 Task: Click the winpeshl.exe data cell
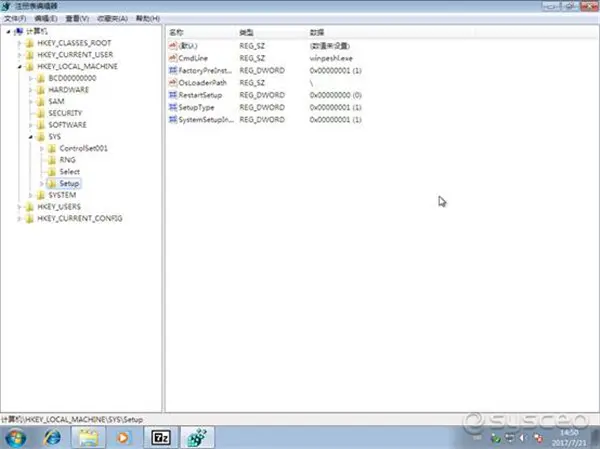[x=331, y=58]
